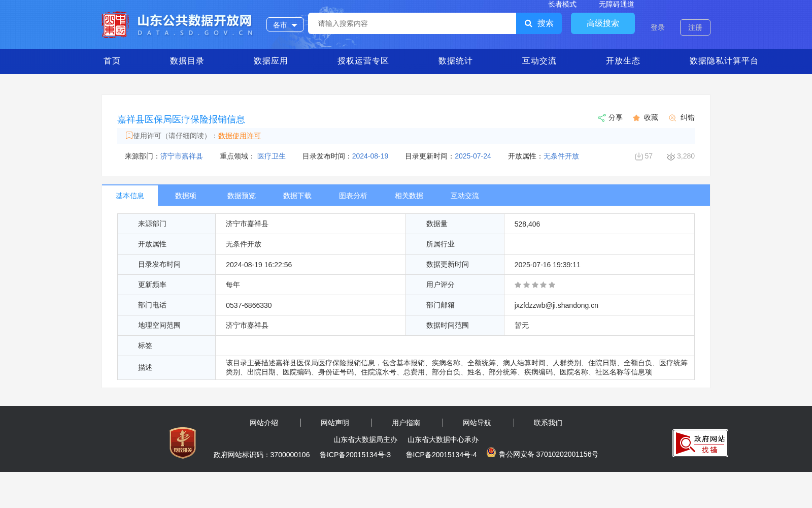Image resolution: width=812 pixels, height=508 pixels.
Task: Open 开放生态 navigation item
Action: (x=623, y=61)
